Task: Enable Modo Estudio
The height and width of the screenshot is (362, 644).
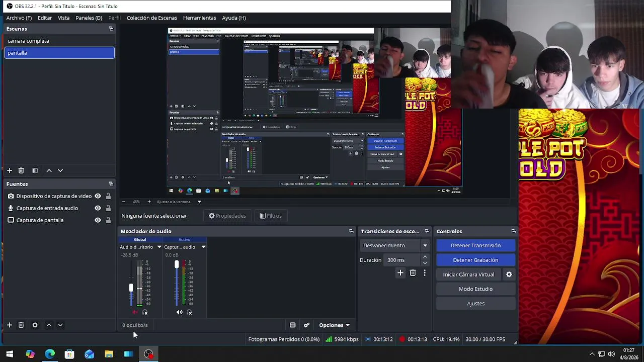Action: pos(475,289)
